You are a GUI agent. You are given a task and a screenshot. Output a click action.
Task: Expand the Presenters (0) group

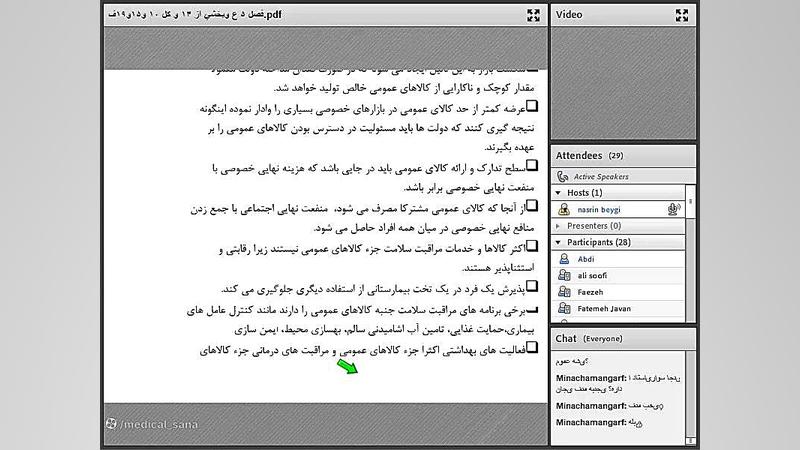(x=558, y=226)
